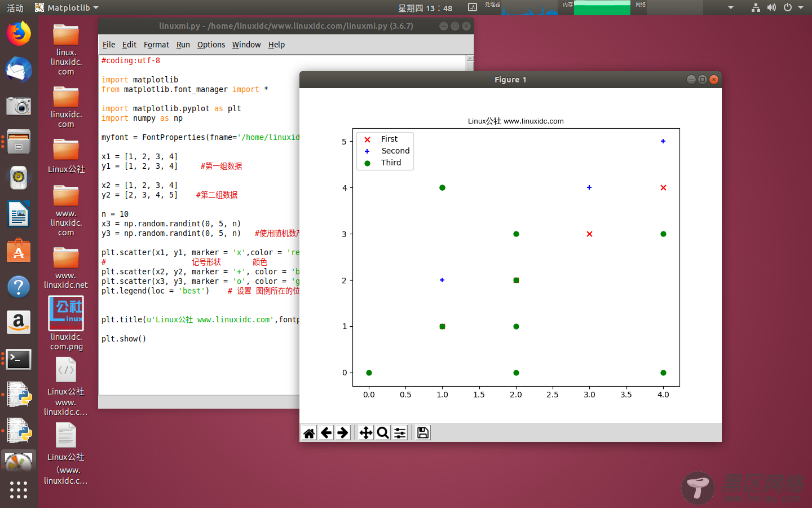Click scroll up arrow in IDLE editor
The width and height of the screenshot is (812, 508).
click(470, 59)
